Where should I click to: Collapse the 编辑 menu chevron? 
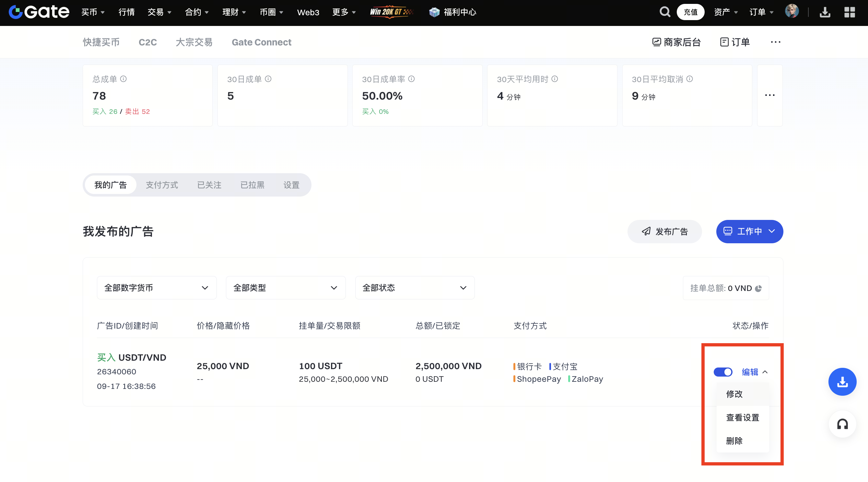765,372
